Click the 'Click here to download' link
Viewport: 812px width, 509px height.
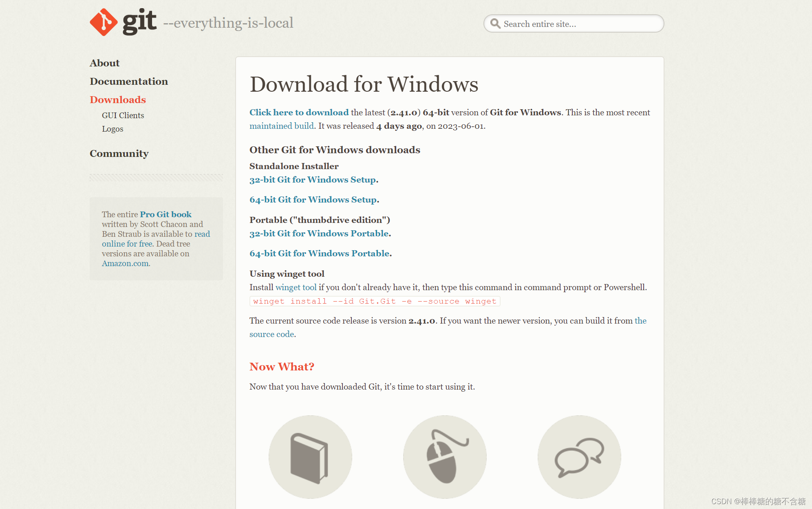coord(299,112)
